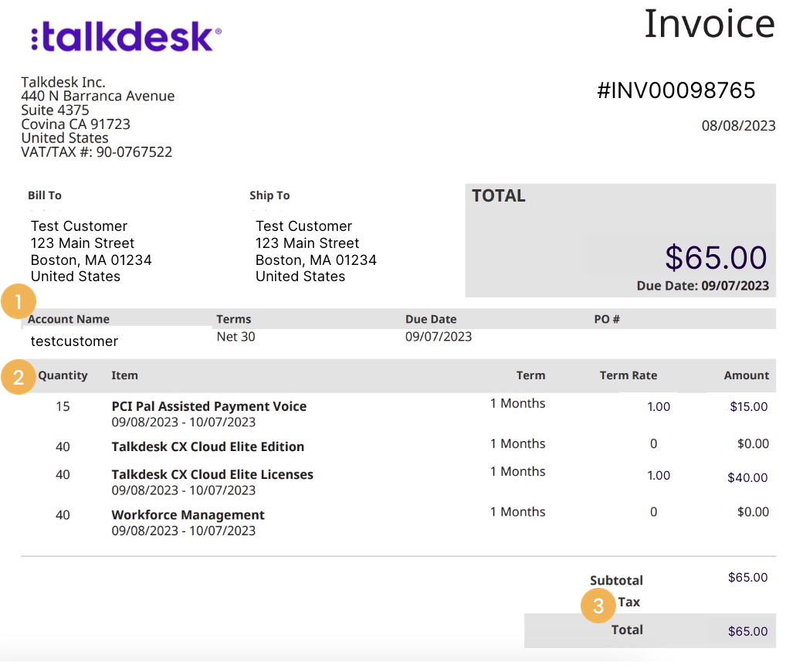Image resolution: width=803 pixels, height=672 pixels.
Task: Select Talkdesk CX Cloud Elite Licenses item
Action: (212, 474)
